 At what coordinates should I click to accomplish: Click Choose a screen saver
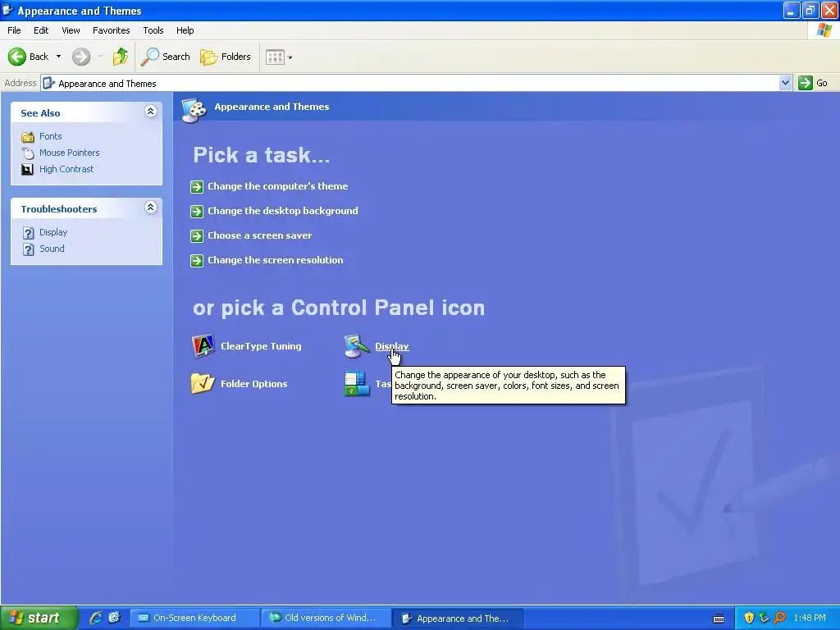(x=260, y=235)
